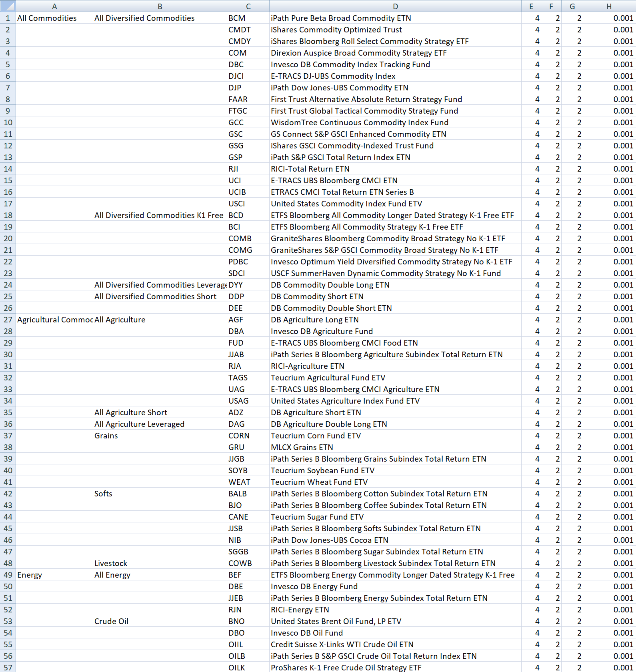Click ticker cell 'DBC'
This screenshot has width=636, height=672.
(x=248, y=64)
